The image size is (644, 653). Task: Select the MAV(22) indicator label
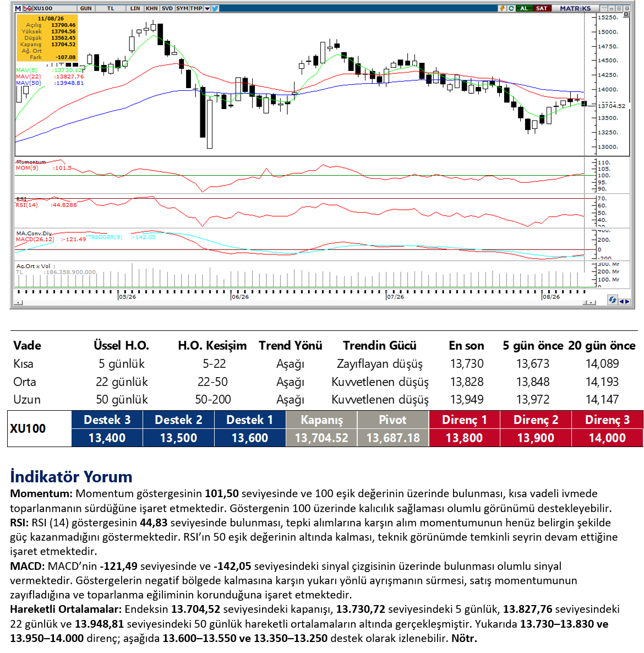28,77
